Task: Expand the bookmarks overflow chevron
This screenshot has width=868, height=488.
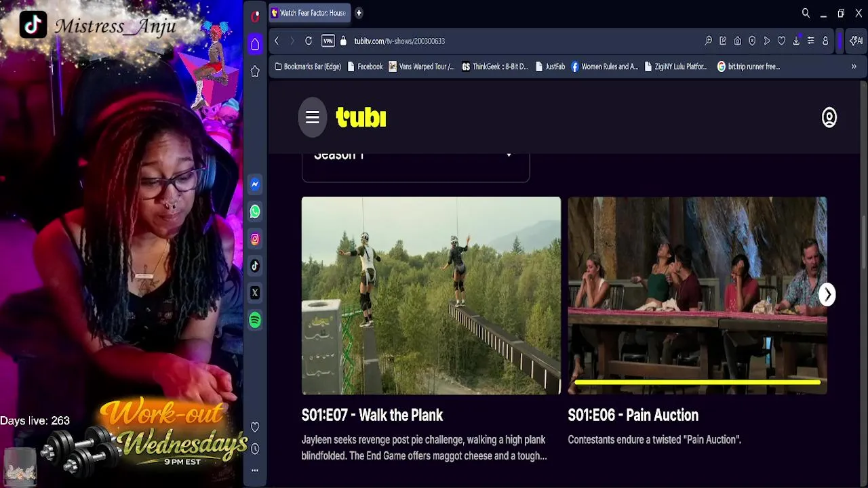Action: pos(854,66)
